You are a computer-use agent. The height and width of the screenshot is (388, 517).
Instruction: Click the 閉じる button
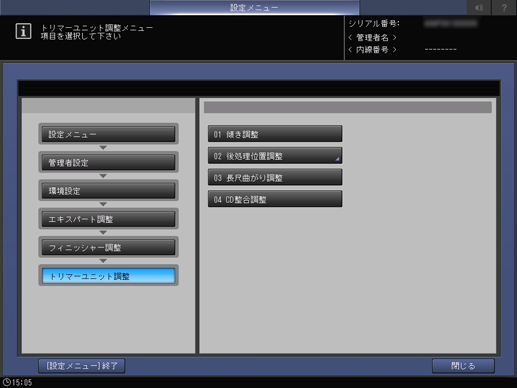463,366
